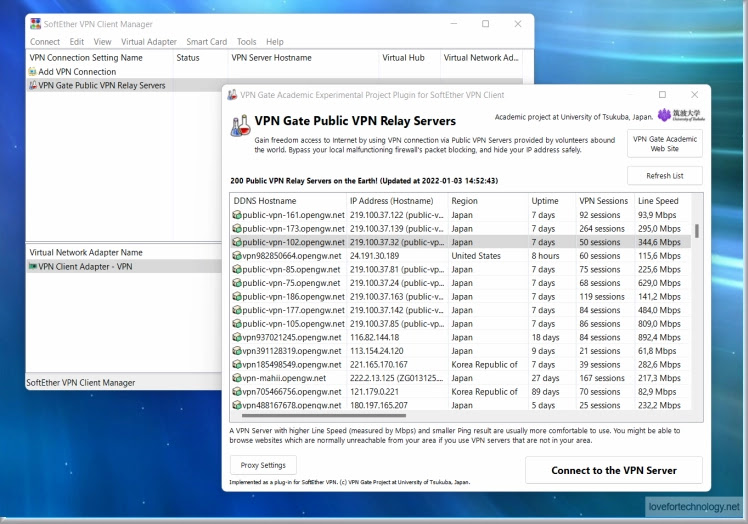The width and height of the screenshot is (748, 524).
Task: Click the '629,0 Mbps' line speed cell
Action: pyautogui.click(x=659, y=283)
